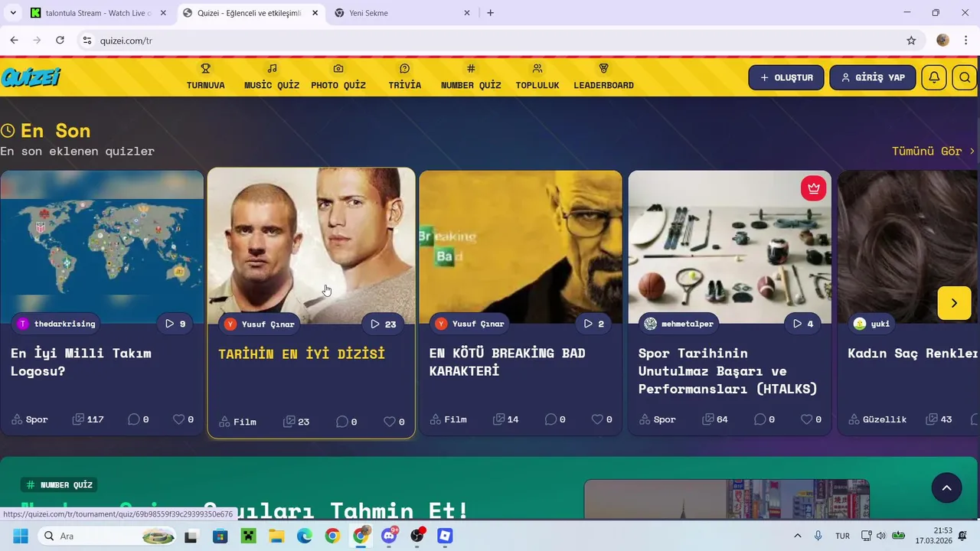The width and height of the screenshot is (980, 551).
Task: Open Chrome menu three dots
Action: 965,40
